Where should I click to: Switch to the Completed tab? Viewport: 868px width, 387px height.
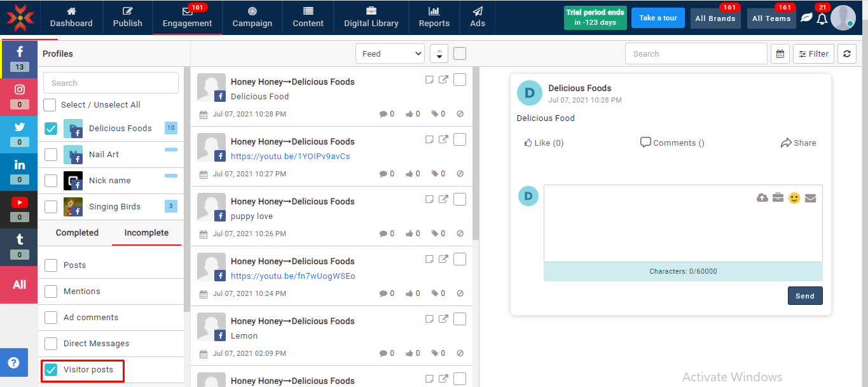(x=77, y=233)
